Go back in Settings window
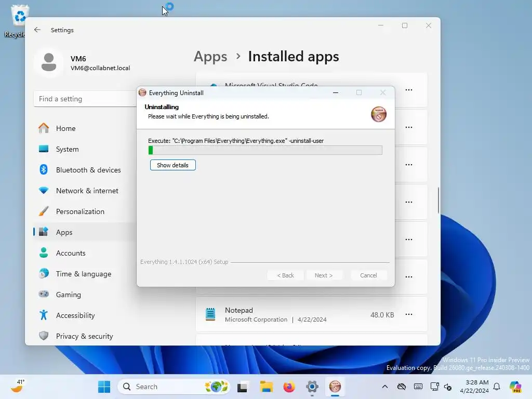 (37, 30)
